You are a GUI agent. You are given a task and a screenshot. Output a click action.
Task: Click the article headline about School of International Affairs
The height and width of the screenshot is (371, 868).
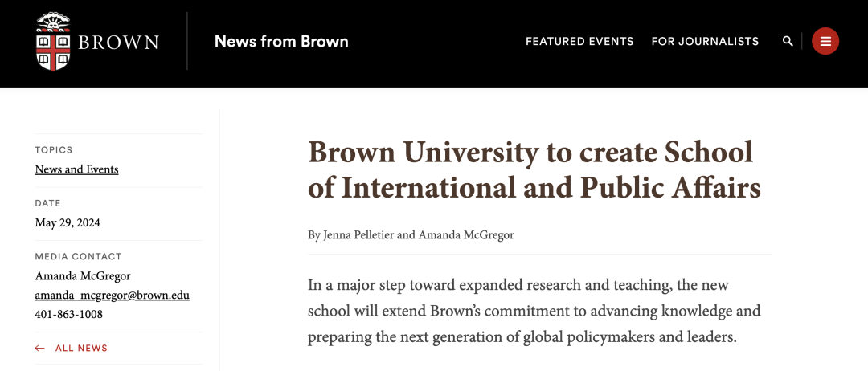pos(534,169)
